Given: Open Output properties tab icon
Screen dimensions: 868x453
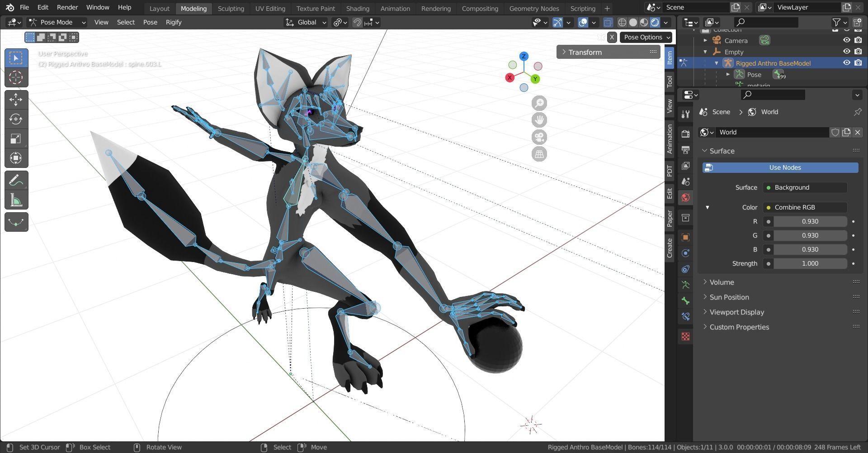Looking at the screenshot, I should click(x=685, y=150).
